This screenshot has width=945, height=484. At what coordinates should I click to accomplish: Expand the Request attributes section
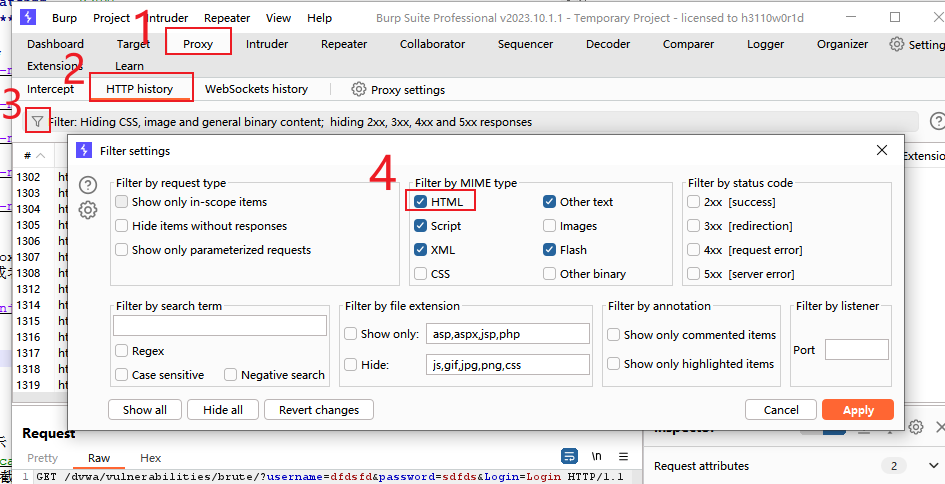[933, 466]
